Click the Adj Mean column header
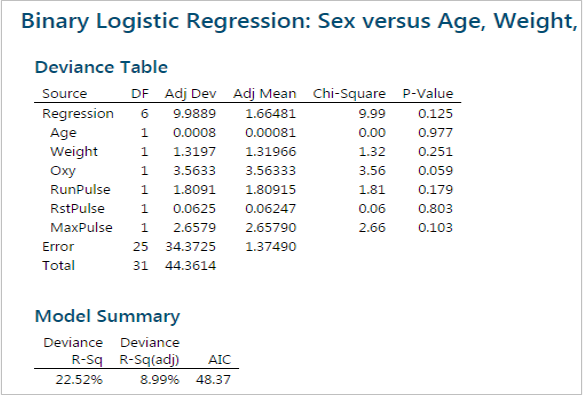This screenshot has width=583, height=395. pos(264,93)
